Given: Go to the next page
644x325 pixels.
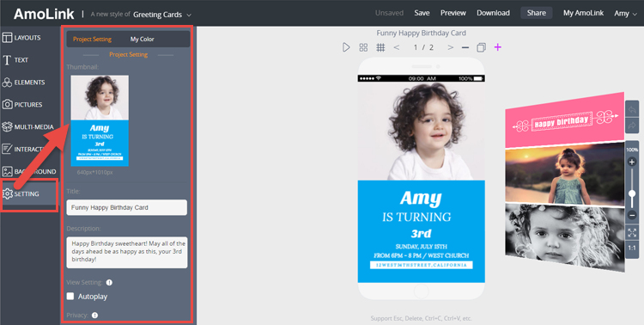Looking at the screenshot, I should [451, 47].
